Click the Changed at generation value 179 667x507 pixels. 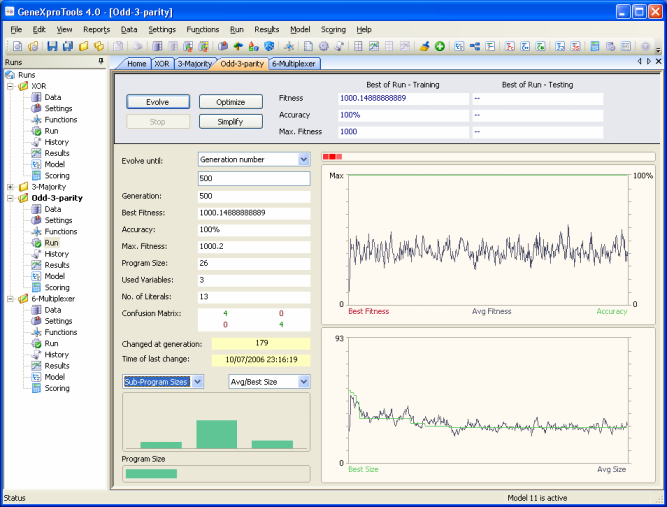pos(261,343)
